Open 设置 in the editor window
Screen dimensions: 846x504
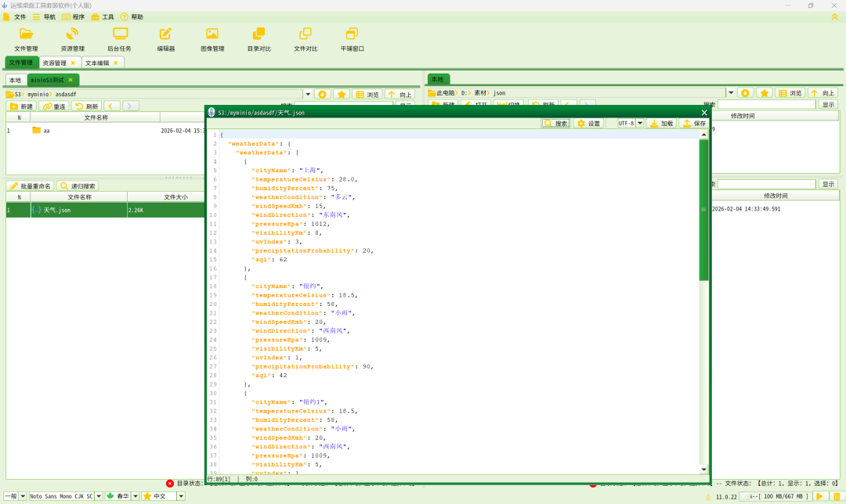click(588, 124)
